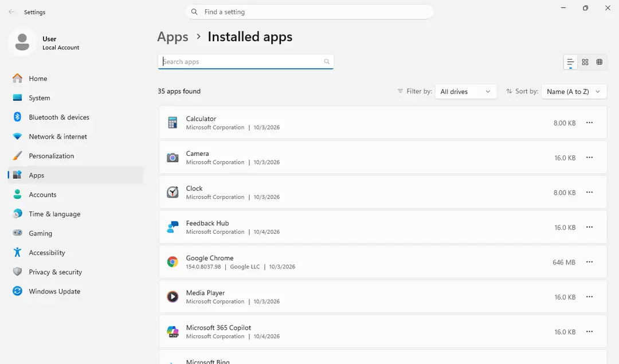Click the Google Chrome app icon
Image resolution: width=619 pixels, height=364 pixels.
click(x=173, y=262)
